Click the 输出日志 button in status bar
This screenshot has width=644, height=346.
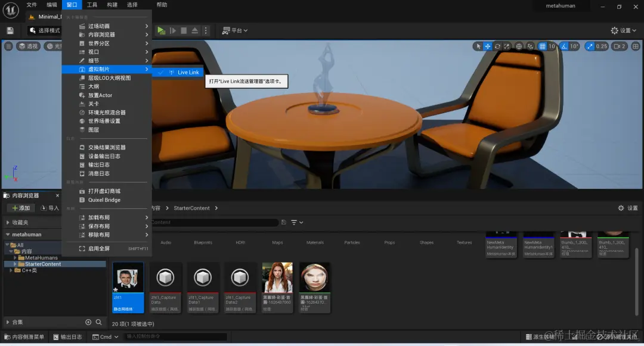pos(68,337)
